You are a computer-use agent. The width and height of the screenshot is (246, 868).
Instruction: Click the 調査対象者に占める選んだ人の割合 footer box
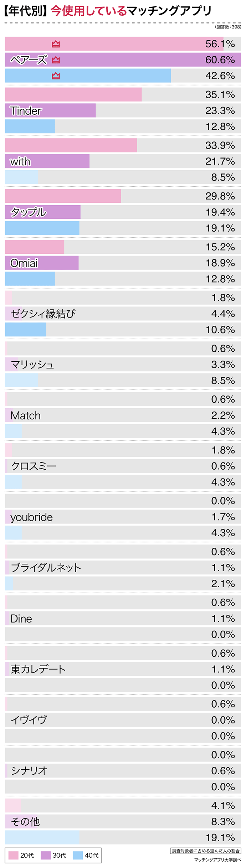click(206, 851)
